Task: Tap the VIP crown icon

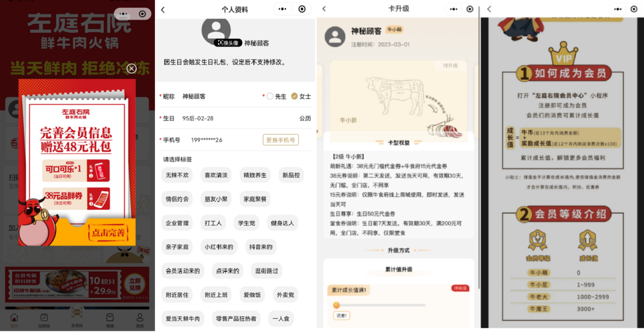Action: point(563,53)
